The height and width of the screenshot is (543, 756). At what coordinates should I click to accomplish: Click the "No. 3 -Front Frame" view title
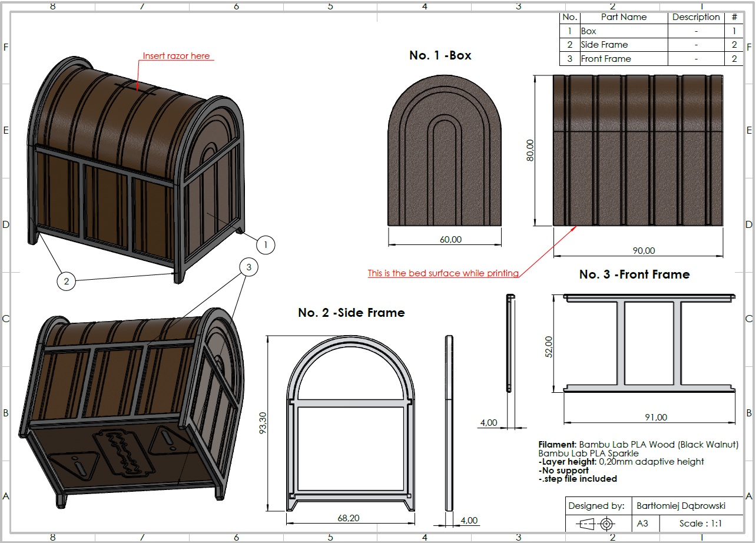coord(634,274)
